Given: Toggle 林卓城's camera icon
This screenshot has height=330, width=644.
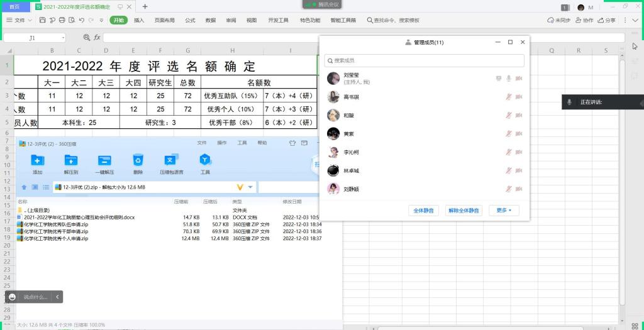Looking at the screenshot, I should 519,170.
